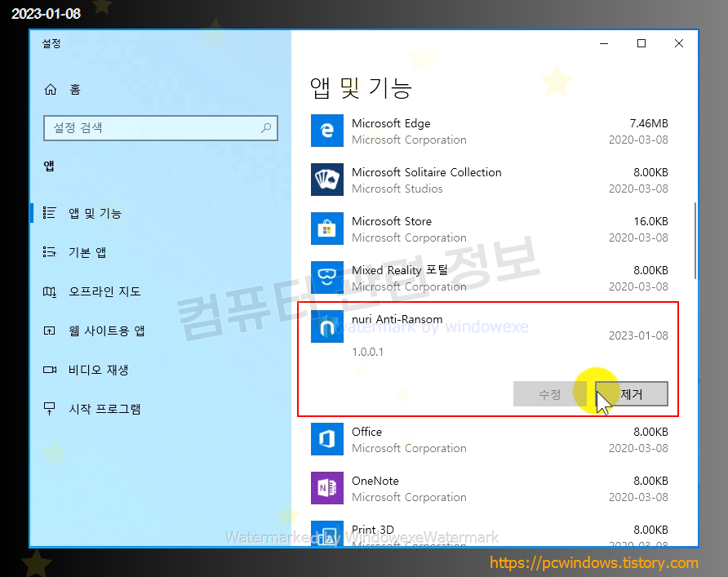Click Microsoft Studios publisher text

point(397,189)
